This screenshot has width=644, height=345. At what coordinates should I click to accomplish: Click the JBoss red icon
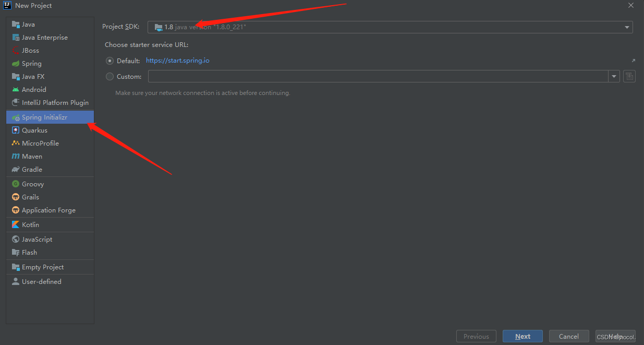point(16,51)
